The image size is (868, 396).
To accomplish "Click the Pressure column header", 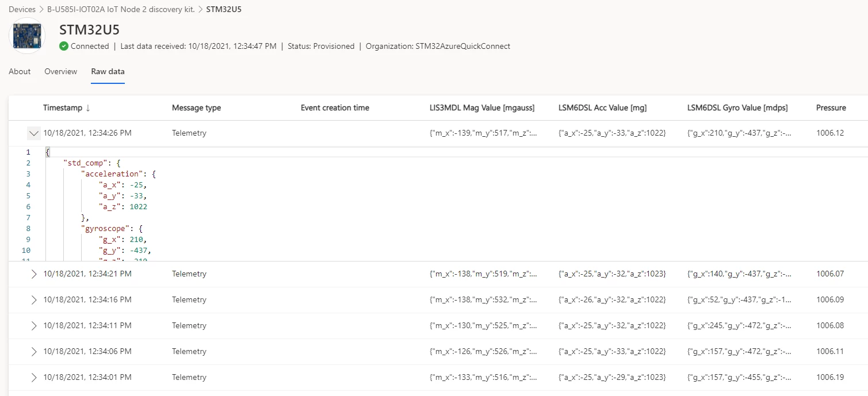I will [831, 108].
